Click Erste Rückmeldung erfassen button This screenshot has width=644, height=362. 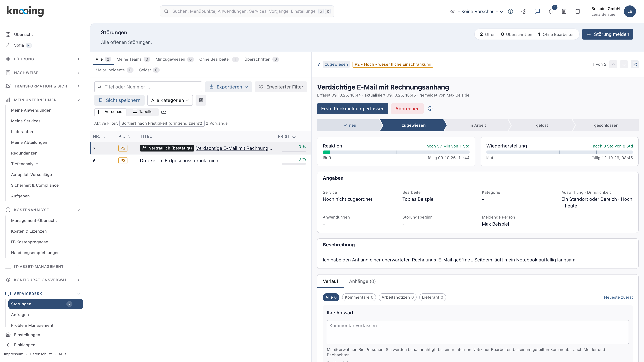tap(353, 109)
